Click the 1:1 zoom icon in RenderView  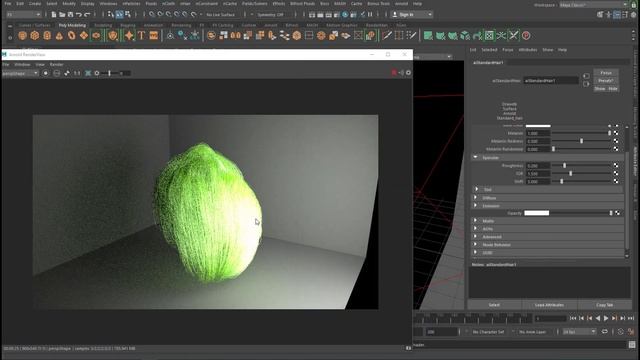point(77,73)
